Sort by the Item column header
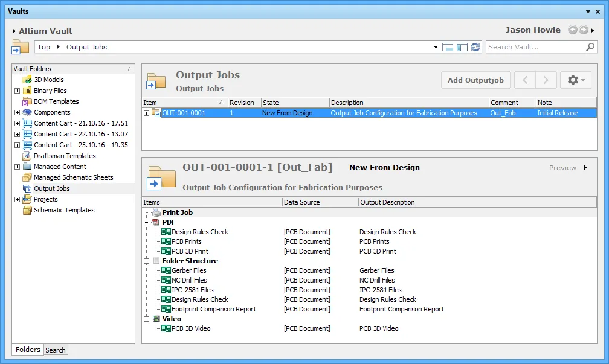Screen dimensions: 609x364 point(184,103)
